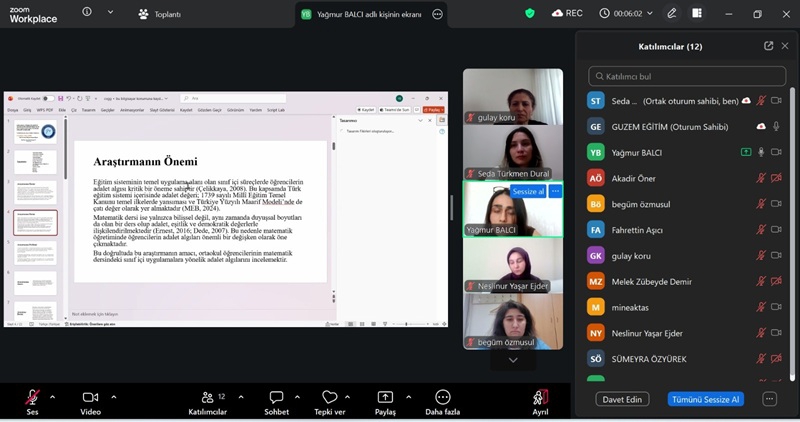The image size is (800, 422).
Task: Select mineaktas in participants list
Action: point(687,307)
